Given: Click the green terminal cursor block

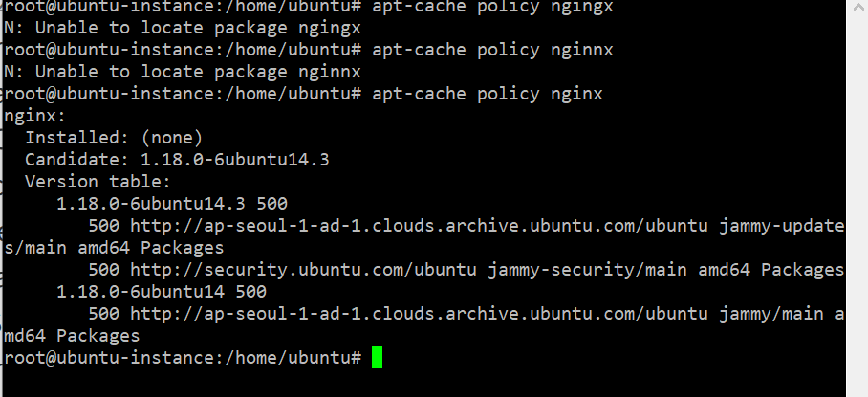Looking at the screenshot, I should [377, 357].
